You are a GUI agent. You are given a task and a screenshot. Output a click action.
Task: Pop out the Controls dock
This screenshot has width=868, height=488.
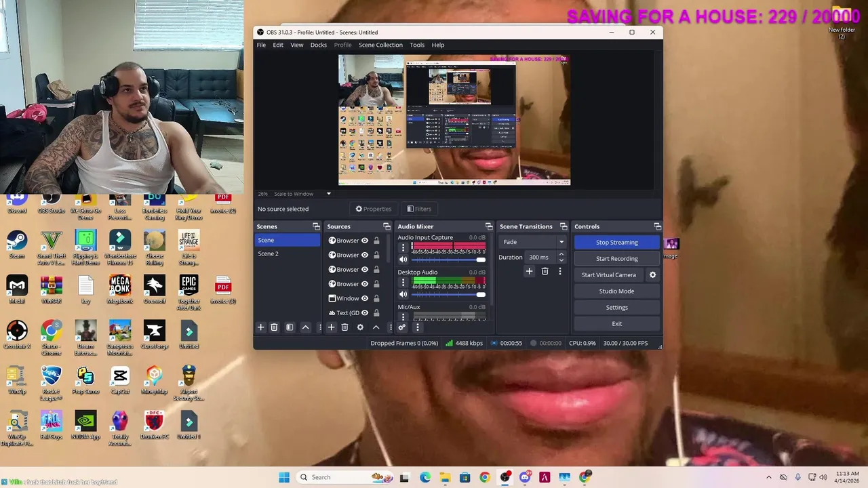(657, 226)
